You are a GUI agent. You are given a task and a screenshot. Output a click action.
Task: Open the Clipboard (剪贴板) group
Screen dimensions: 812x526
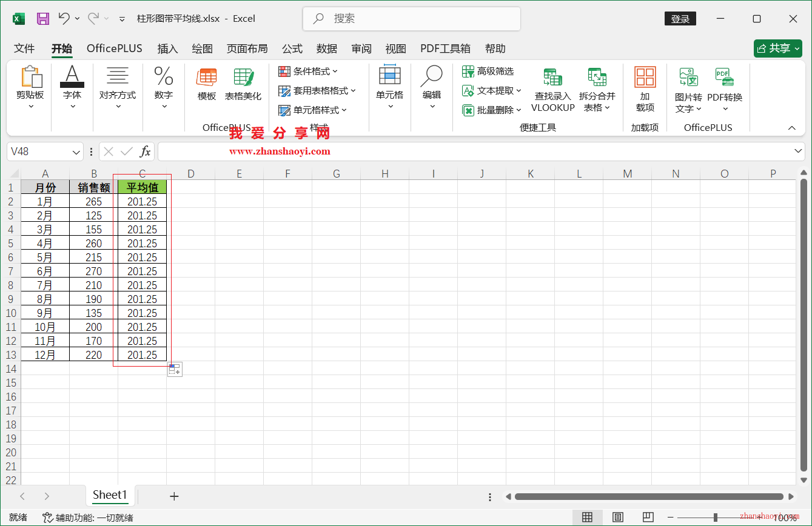coord(30,88)
